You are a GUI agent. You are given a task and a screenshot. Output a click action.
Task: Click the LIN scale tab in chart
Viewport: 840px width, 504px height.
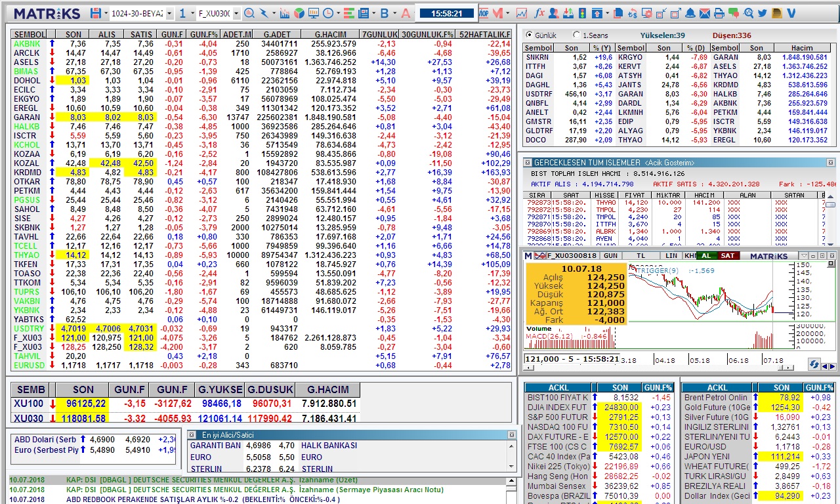pos(671,255)
